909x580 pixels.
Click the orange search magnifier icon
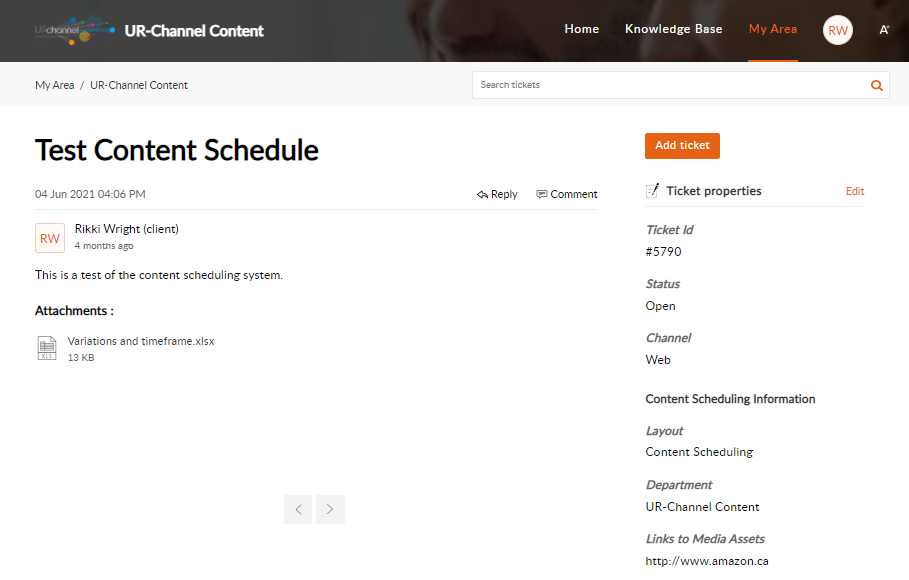click(x=877, y=85)
